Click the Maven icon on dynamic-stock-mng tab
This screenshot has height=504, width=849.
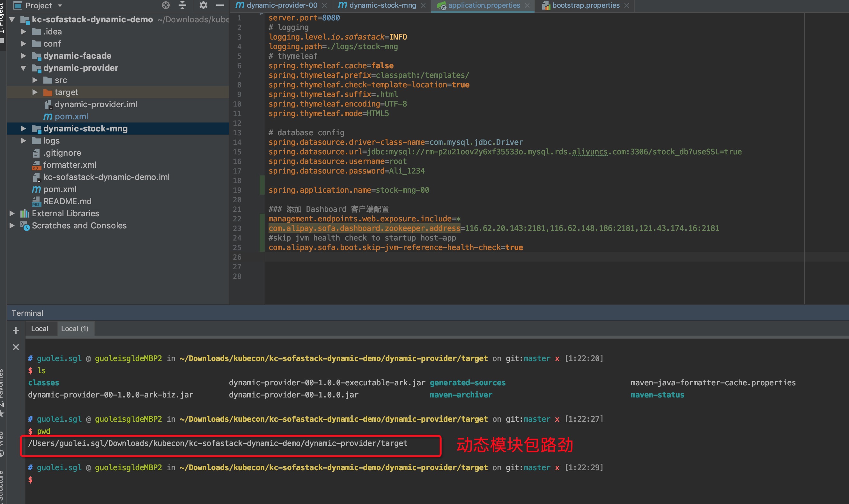point(343,5)
